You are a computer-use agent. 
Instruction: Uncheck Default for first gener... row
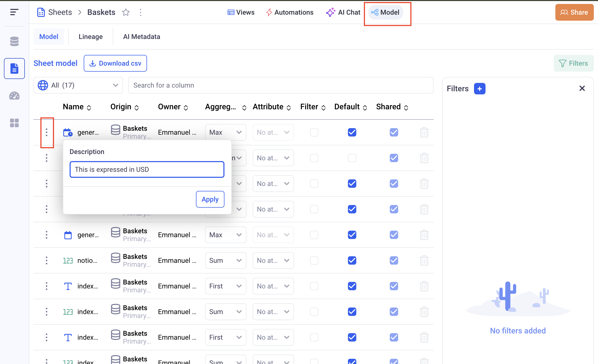(x=352, y=132)
